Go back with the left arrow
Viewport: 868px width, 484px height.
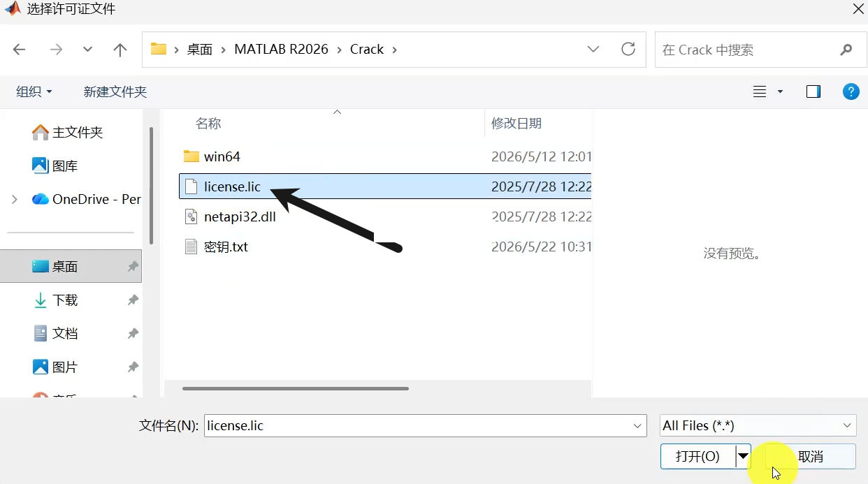pos(20,50)
